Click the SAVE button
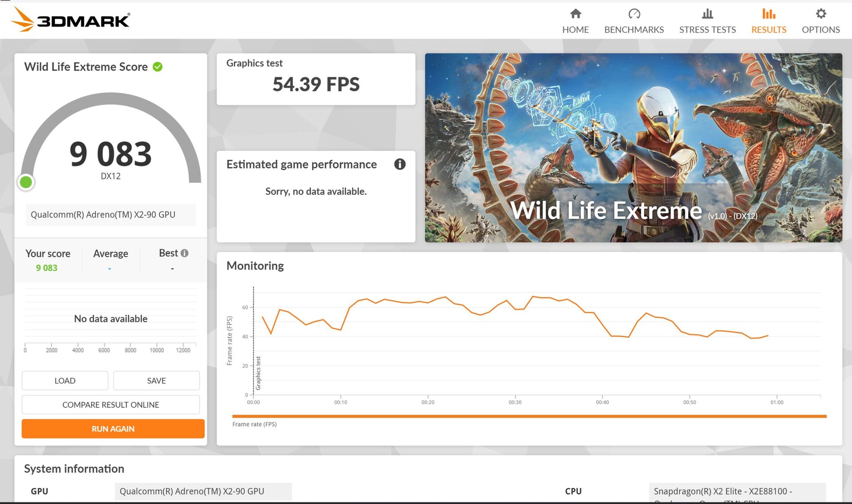 156,381
